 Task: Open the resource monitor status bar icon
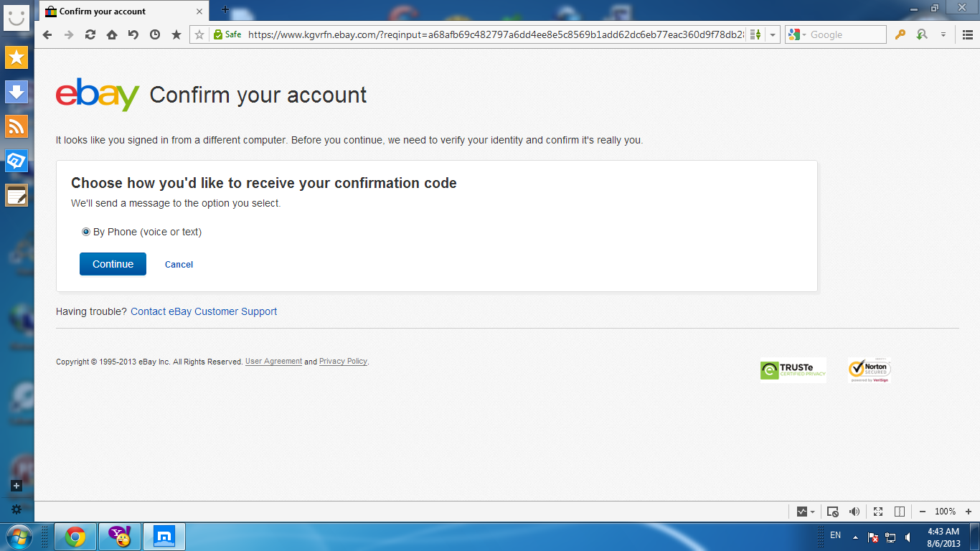click(x=802, y=512)
